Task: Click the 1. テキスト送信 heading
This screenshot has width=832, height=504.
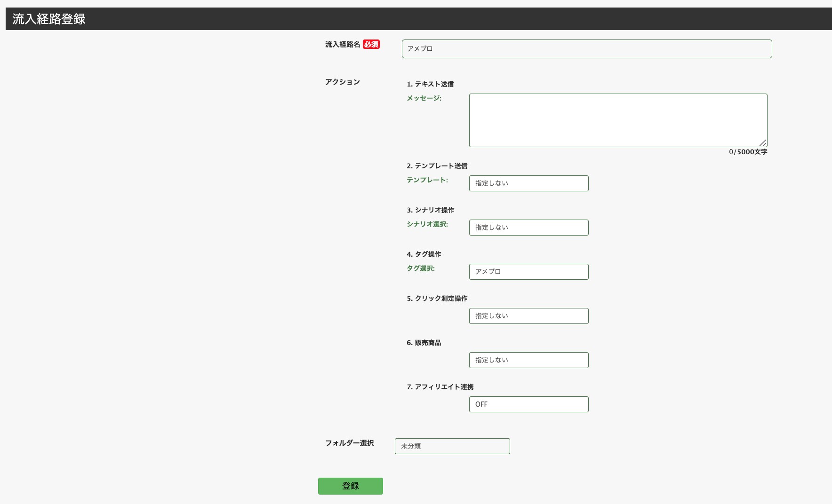Action: [430, 84]
